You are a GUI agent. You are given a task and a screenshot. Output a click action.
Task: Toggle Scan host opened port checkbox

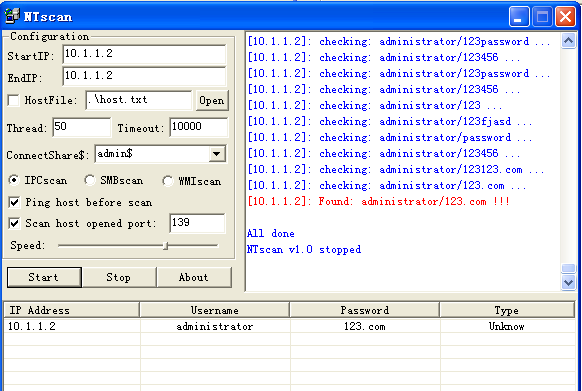pyautogui.click(x=14, y=224)
